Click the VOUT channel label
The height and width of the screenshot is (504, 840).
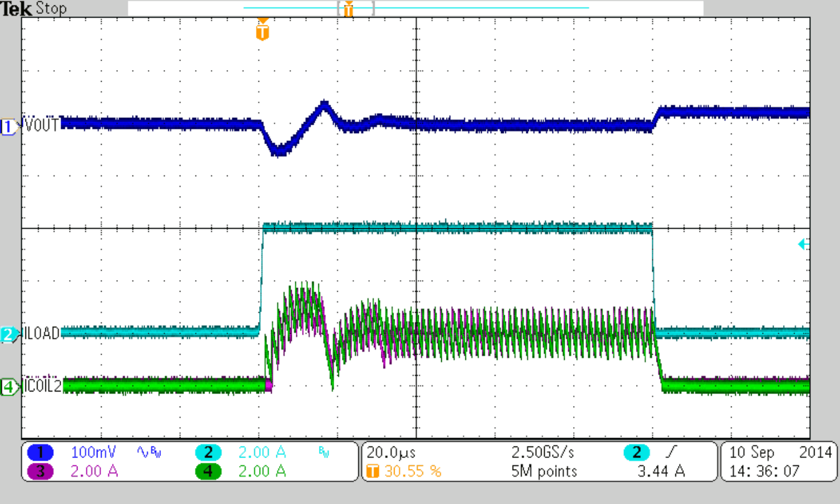pos(42,125)
